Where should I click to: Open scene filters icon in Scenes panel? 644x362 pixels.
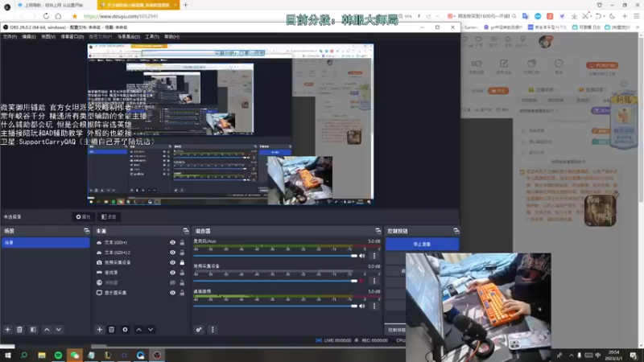click(x=33, y=330)
